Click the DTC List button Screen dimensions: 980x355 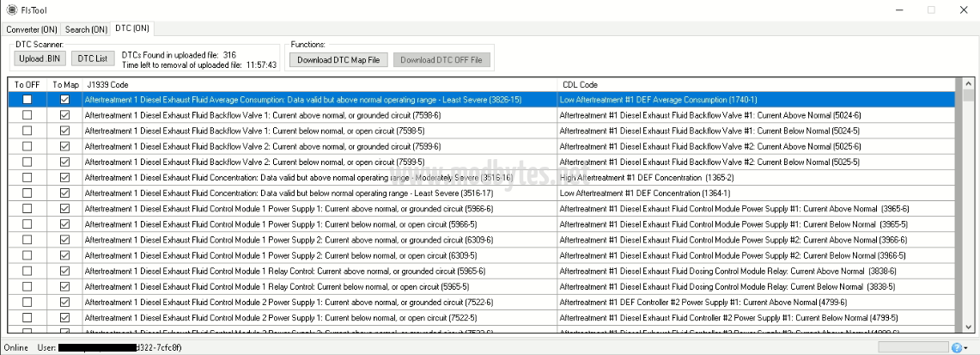[93, 59]
